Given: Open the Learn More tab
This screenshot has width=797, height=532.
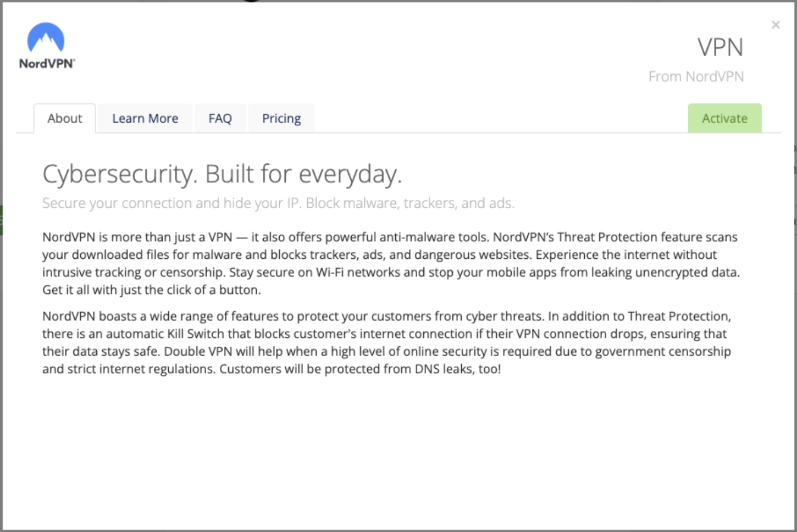Looking at the screenshot, I should tap(145, 118).
